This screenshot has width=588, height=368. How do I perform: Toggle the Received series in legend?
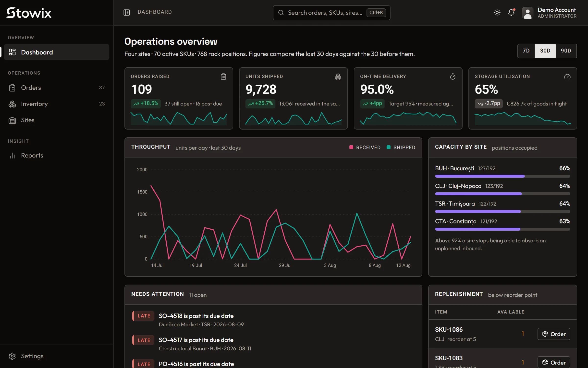tap(365, 147)
